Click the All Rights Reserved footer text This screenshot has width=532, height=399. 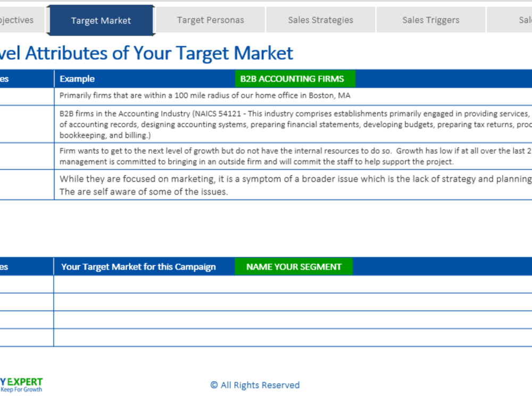click(255, 385)
